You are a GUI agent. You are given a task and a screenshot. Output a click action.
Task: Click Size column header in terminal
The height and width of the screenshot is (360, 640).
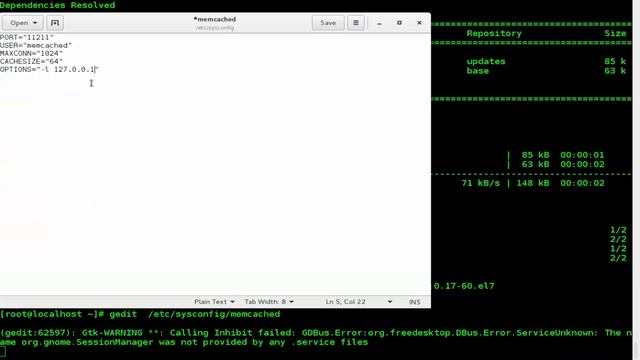coord(615,33)
